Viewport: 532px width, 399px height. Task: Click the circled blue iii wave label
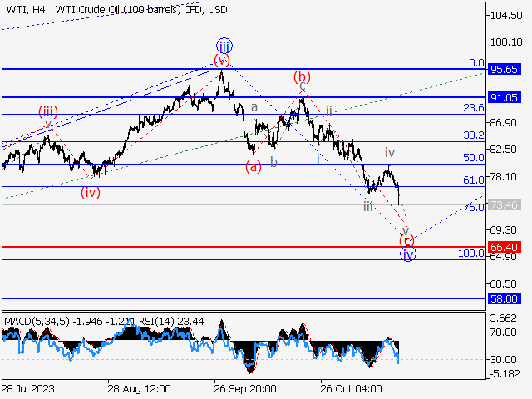pos(224,46)
